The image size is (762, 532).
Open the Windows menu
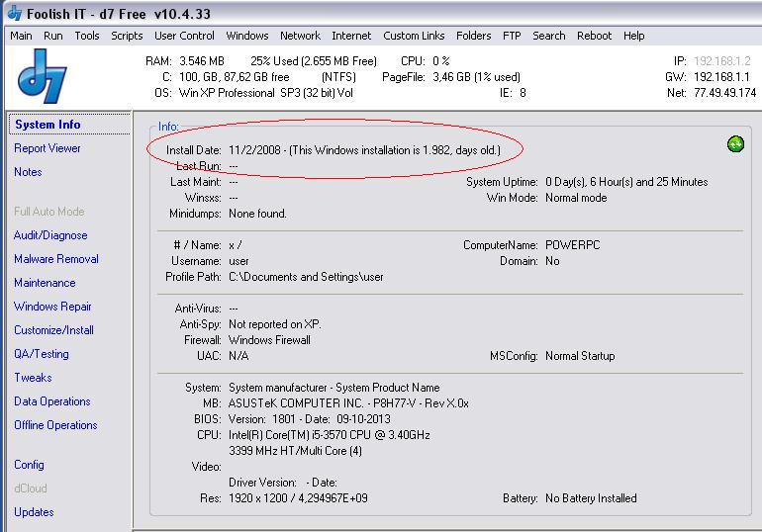click(246, 36)
